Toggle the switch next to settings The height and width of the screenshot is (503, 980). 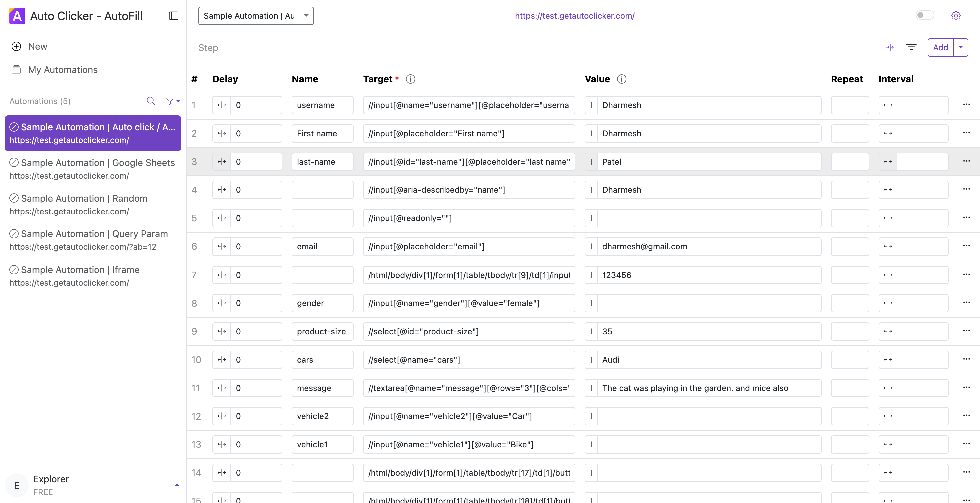click(924, 15)
